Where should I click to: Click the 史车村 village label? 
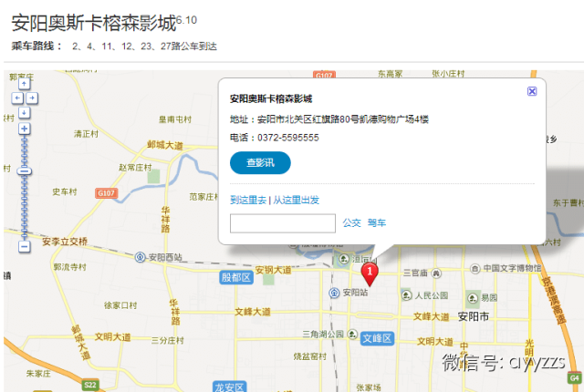pyautogui.click(x=65, y=192)
